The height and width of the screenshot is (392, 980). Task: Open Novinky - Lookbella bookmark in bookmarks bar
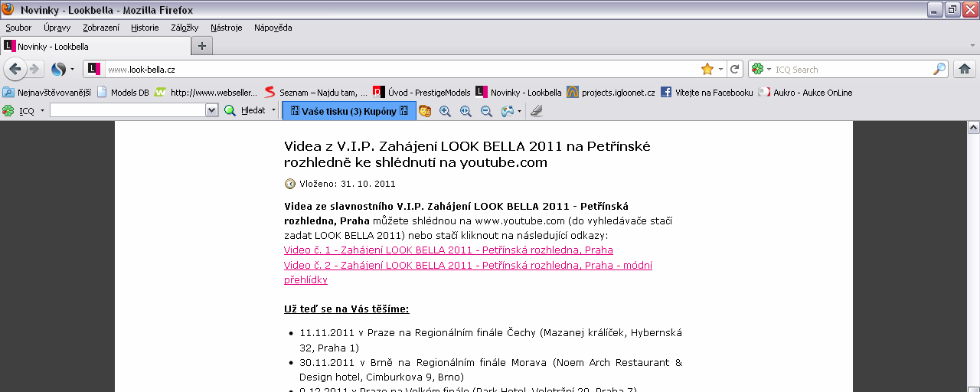point(518,92)
